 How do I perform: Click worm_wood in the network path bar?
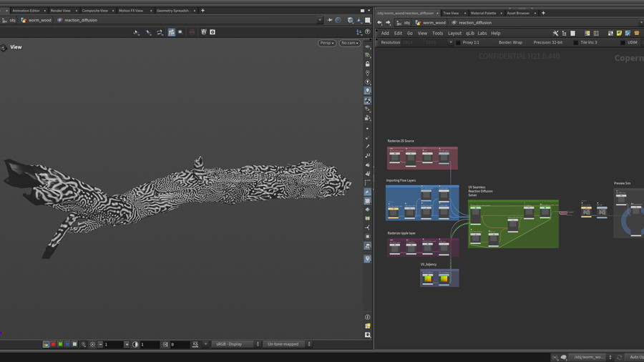[x=434, y=22]
